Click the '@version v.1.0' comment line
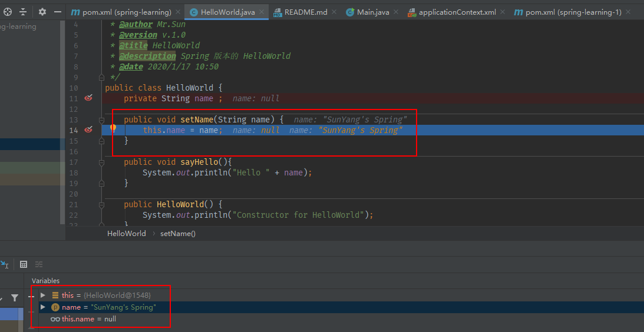 [x=148, y=35]
